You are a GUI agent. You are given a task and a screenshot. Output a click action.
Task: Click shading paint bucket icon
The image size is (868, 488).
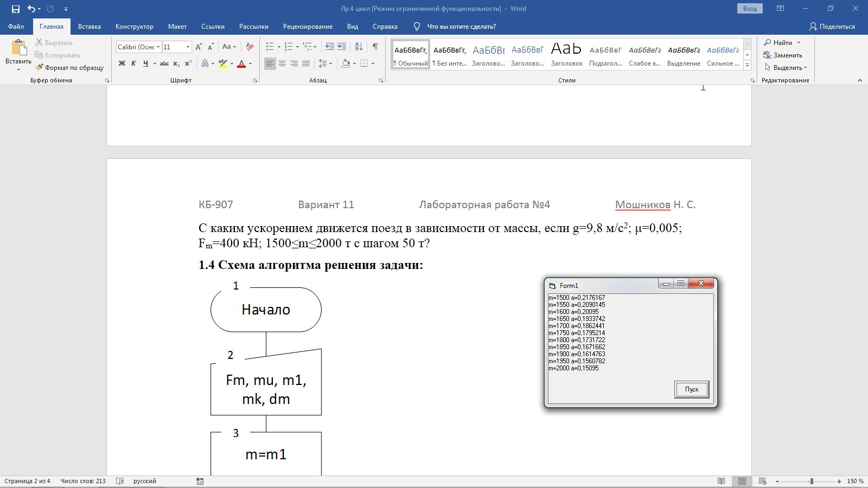coord(346,63)
